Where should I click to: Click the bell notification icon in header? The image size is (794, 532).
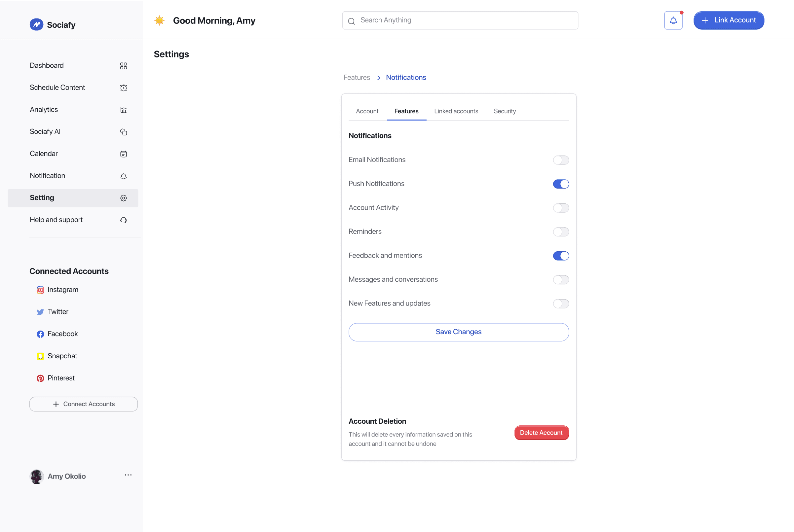click(x=673, y=21)
